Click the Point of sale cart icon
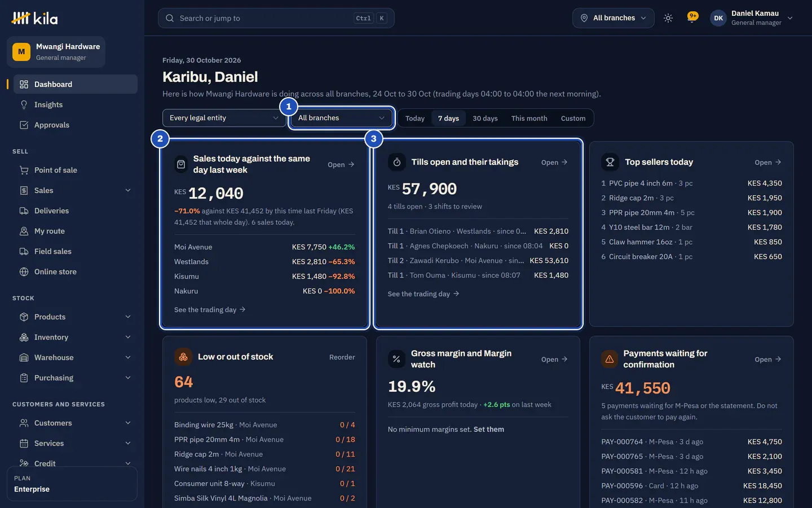Screen dimensions: 812x508 [24, 170]
